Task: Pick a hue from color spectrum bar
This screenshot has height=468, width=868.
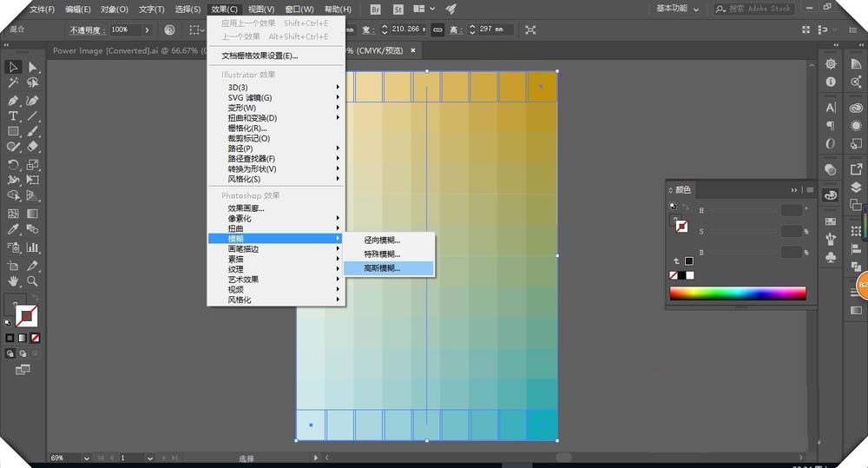Action: pos(737,293)
